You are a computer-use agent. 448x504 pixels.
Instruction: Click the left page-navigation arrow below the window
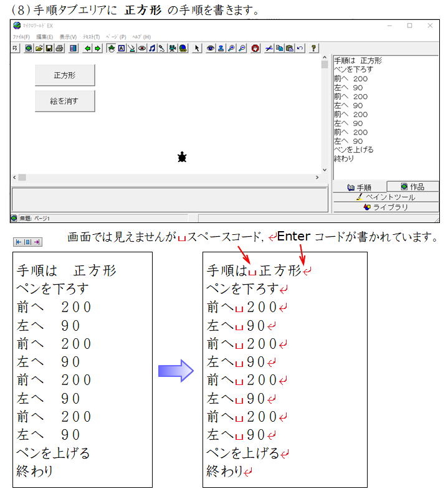(18, 242)
